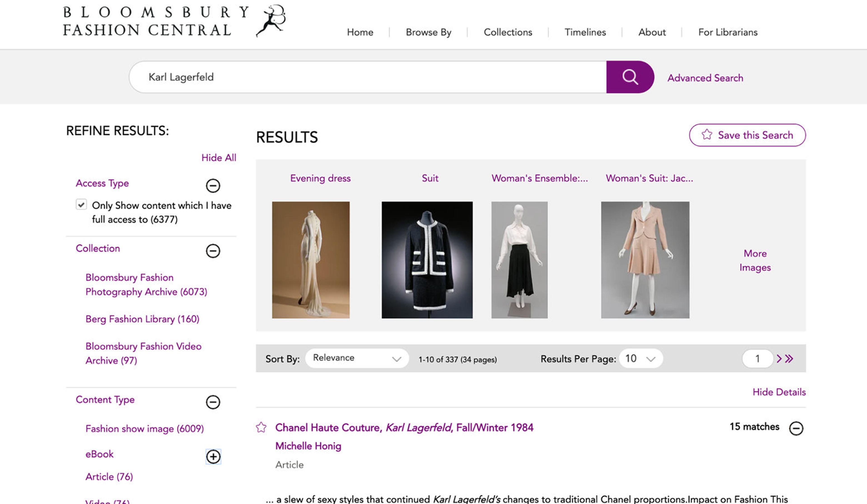867x504 pixels.
Task: Expand the eBook filter plus icon
Action: click(213, 457)
